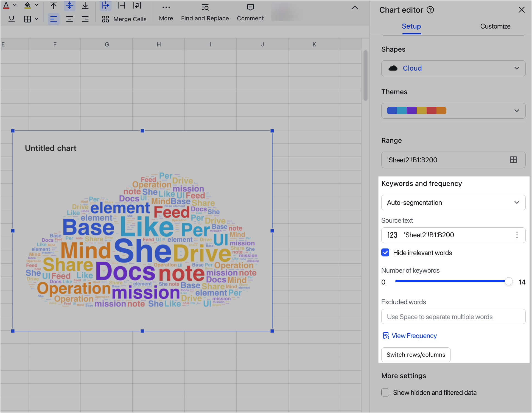Expand the Themes color dropdown
Image resolution: width=532 pixels, height=413 pixels.
tap(453, 111)
